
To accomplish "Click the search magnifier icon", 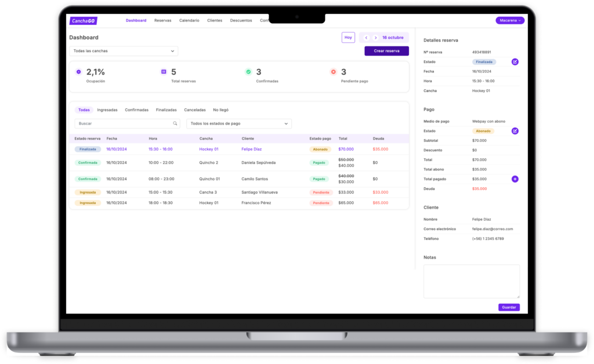I will (175, 123).
